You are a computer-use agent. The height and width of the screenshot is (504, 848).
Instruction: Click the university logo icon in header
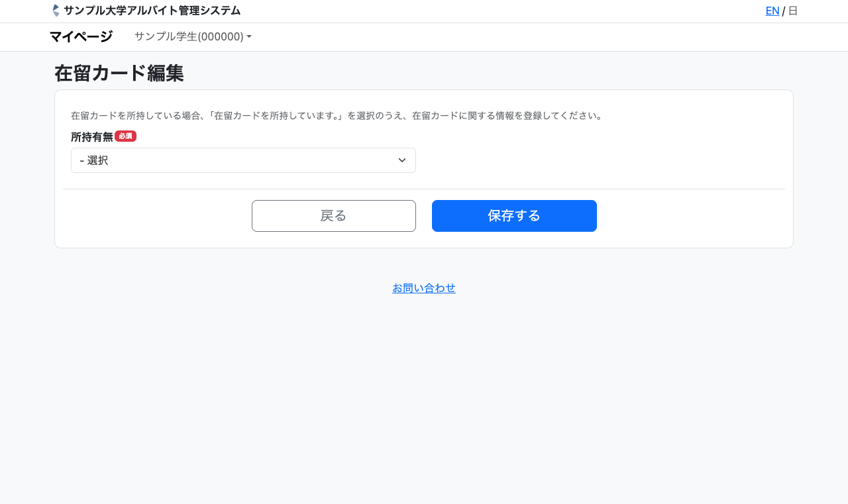click(56, 11)
